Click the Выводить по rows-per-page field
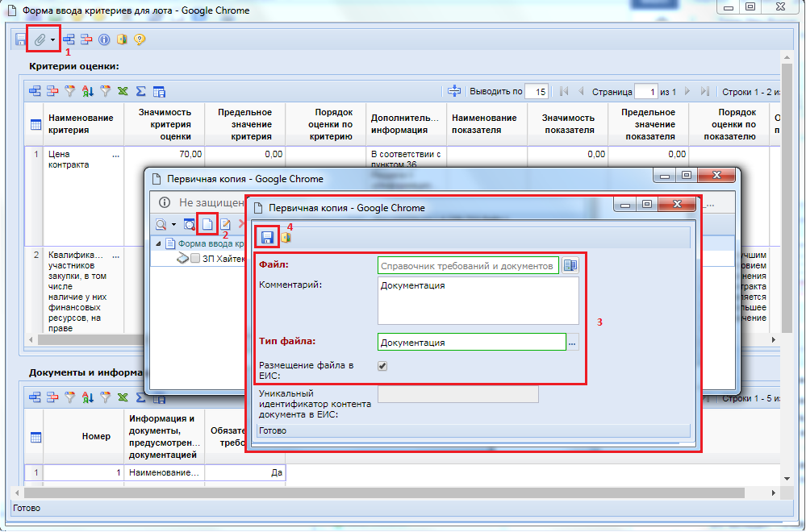 click(537, 92)
